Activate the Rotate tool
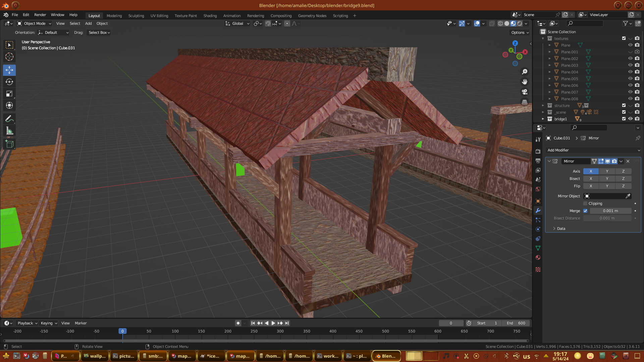Image resolution: width=644 pixels, height=362 pixels. [9, 82]
